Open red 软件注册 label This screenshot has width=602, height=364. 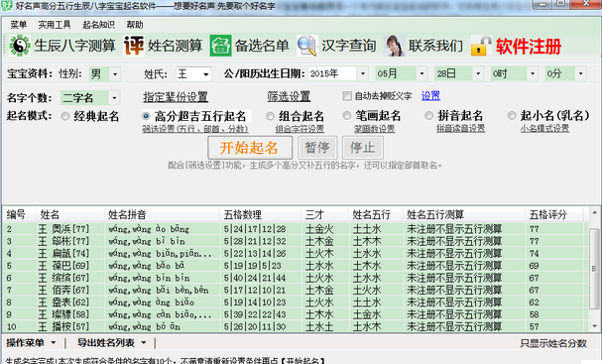pos(529,46)
